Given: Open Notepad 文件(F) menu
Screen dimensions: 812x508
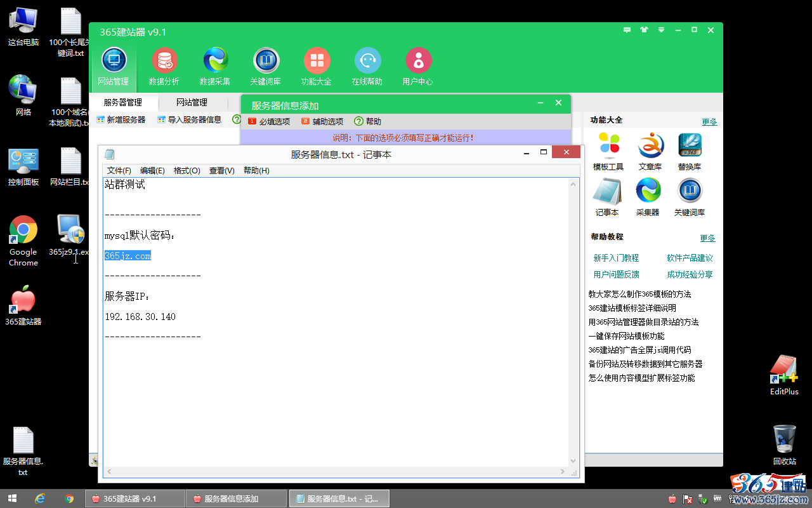Looking at the screenshot, I should click(119, 171).
